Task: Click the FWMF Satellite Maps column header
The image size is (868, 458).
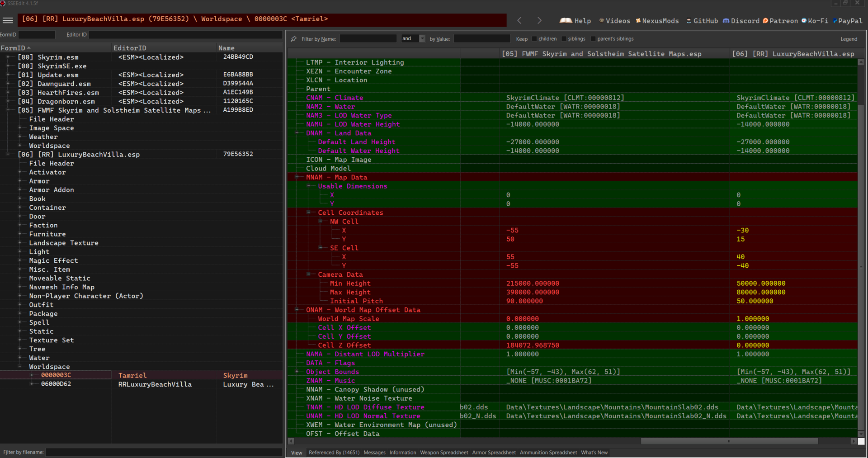Action: click(614, 54)
